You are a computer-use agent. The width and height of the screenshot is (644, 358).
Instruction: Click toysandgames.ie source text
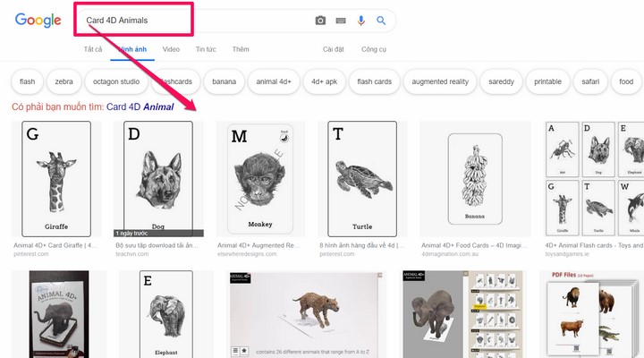point(567,254)
